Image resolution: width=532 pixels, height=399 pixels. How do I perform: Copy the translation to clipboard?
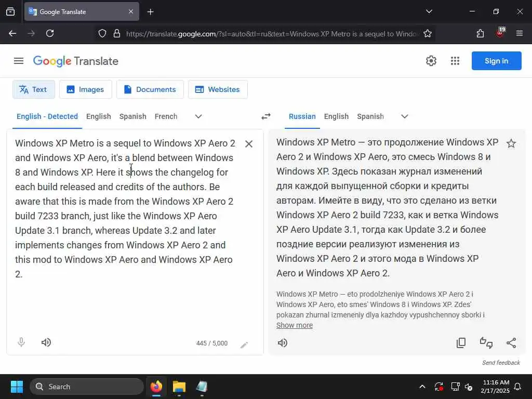(461, 343)
